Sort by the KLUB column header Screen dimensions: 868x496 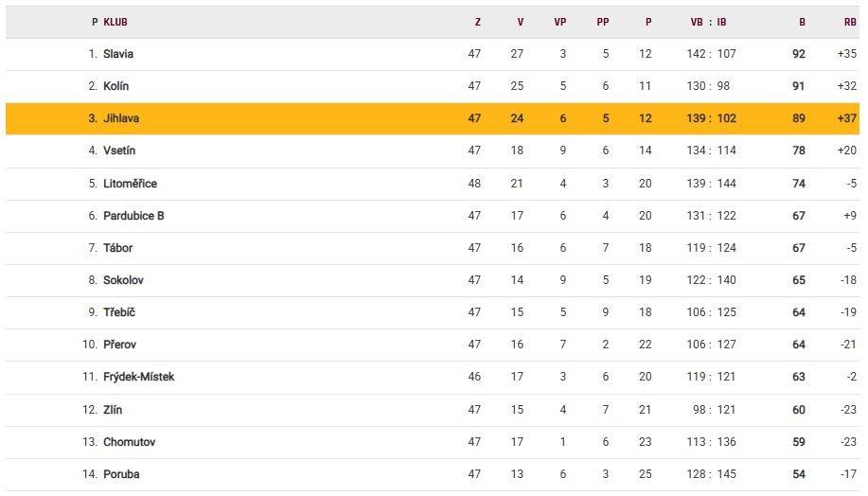(115, 22)
